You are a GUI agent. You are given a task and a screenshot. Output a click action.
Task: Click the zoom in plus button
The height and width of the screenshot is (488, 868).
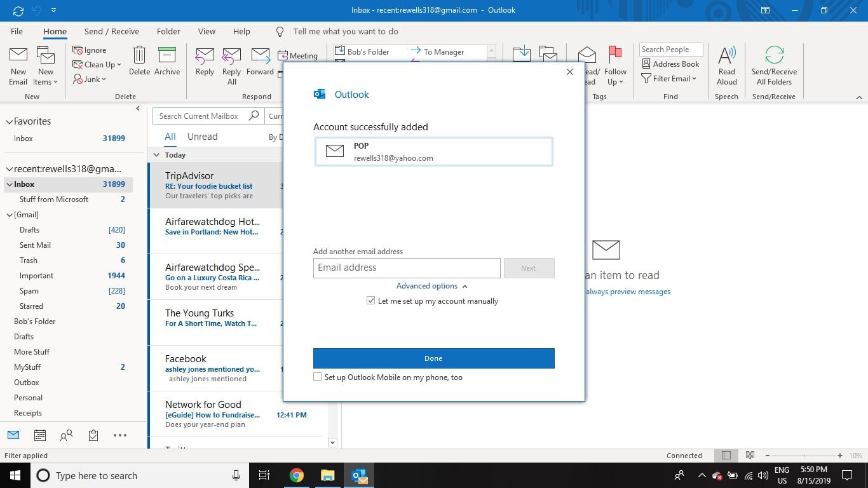tap(840, 456)
